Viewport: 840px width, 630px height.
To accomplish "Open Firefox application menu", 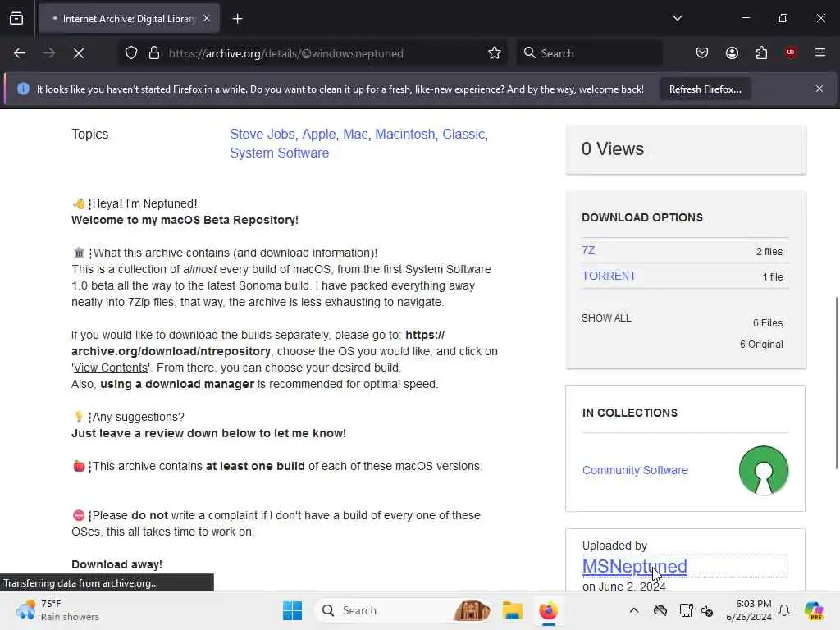I will 820,52.
